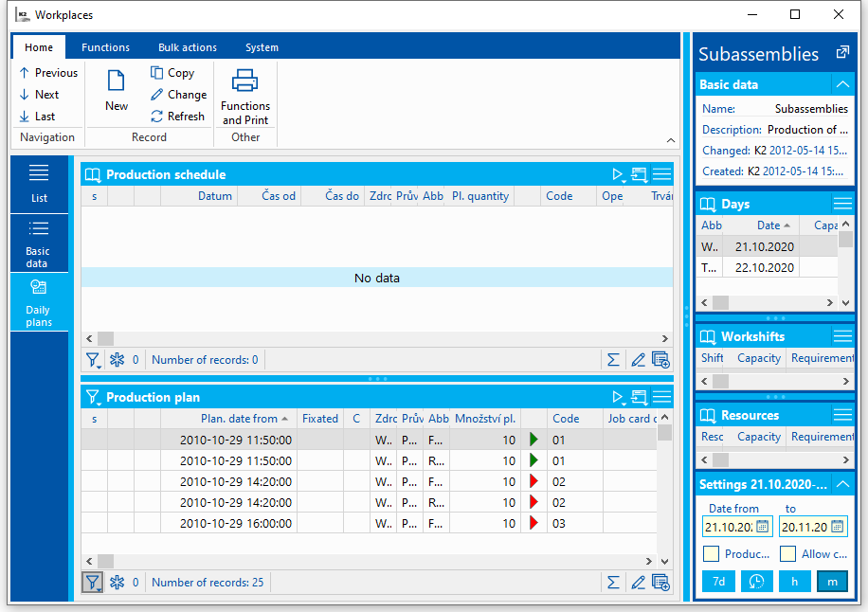Viewport: 868px width, 612px height.
Task: Run action arrow in Production plan header
Action: [619, 397]
